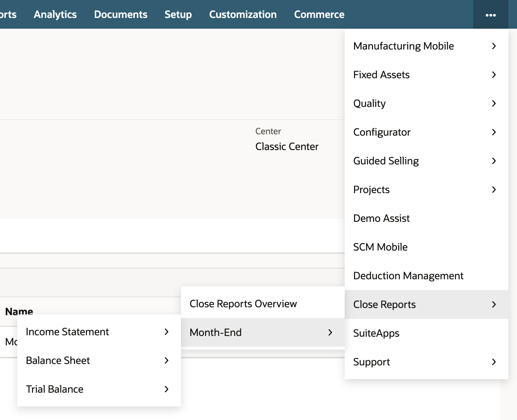Open SuiteApps menu entry
Viewport: 517px width, 420px height.
pos(427,333)
